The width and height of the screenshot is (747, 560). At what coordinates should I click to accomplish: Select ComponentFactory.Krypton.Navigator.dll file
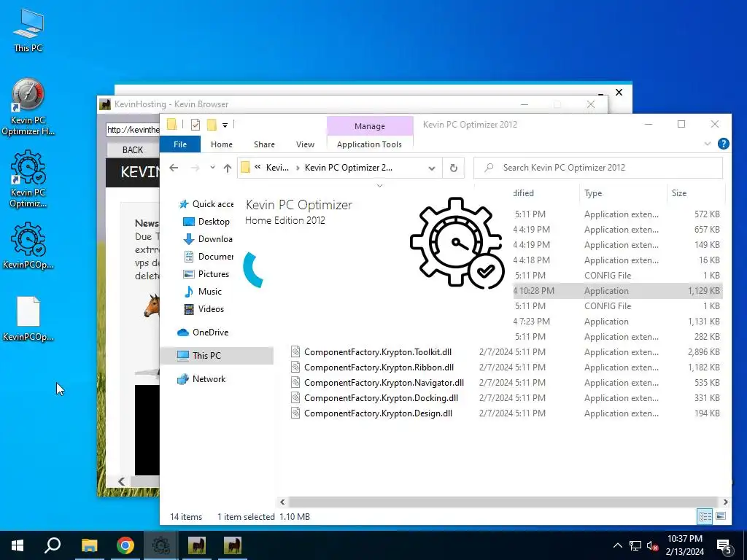point(384,382)
